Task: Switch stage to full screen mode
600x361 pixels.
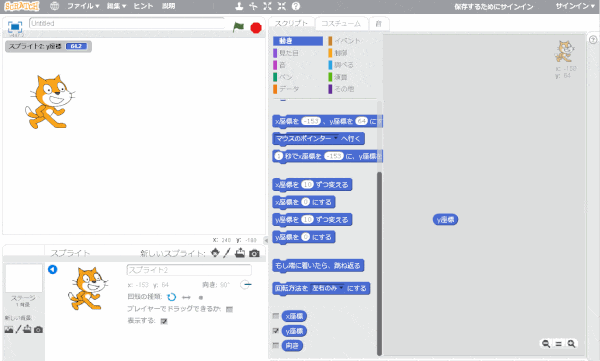Action: tap(15, 27)
